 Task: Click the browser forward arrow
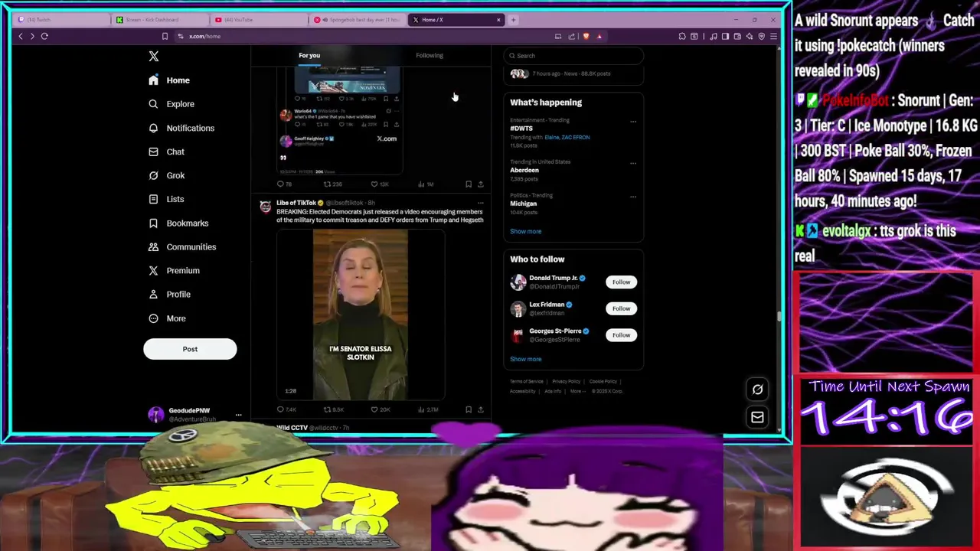coord(32,36)
